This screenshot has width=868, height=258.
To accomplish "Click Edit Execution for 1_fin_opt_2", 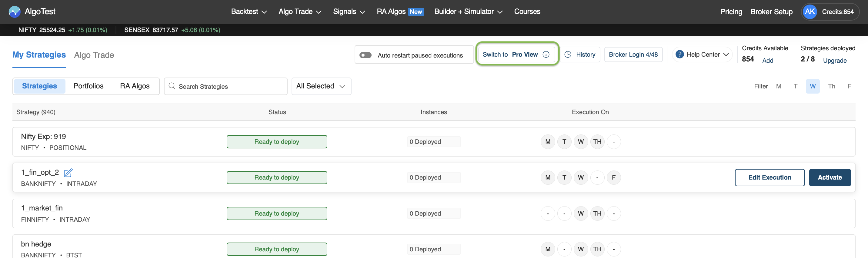I will pos(770,177).
